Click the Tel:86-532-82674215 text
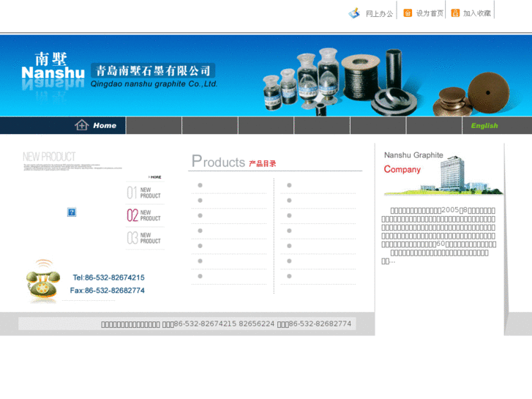The height and width of the screenshot is (399, 532). click(108, 277)
